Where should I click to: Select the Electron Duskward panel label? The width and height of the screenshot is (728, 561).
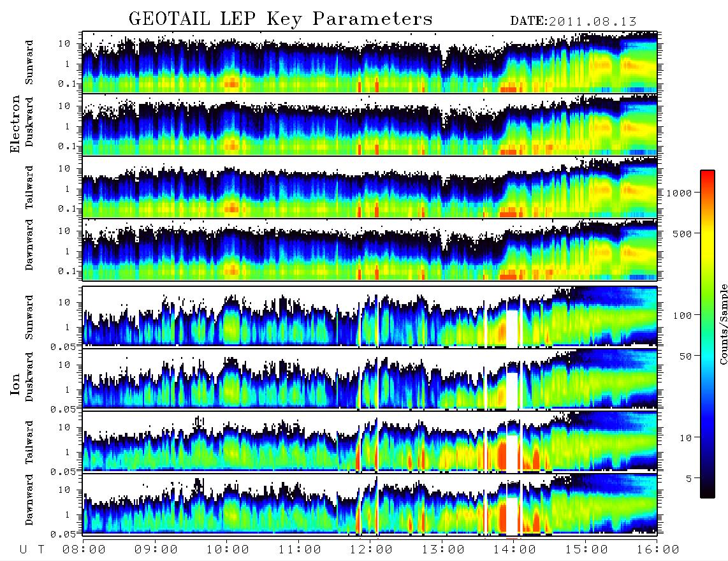coord(29,122)
